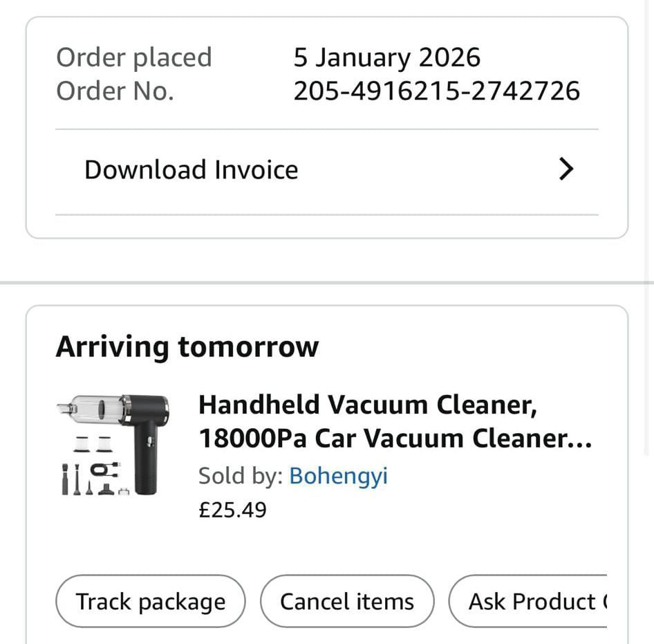Click the Cancel items button
Viewport: 654px width, 644px height.
tap(347, 601)
